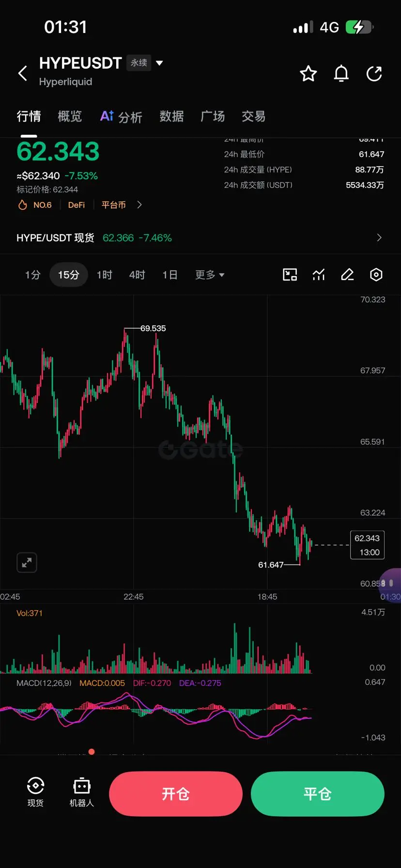The height and width of the screenshot is (868, 401).
Task: Tap the large price 62.343
Action: (58, 151)
